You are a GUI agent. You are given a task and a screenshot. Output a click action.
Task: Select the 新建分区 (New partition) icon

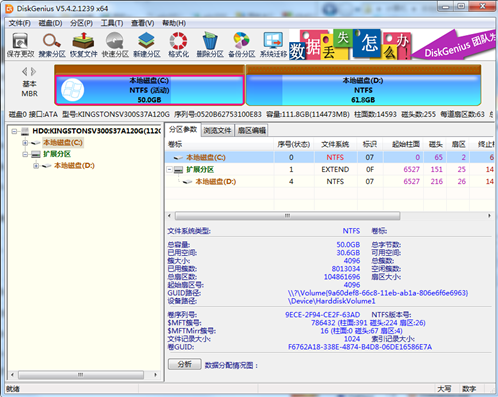coord(147,45)
